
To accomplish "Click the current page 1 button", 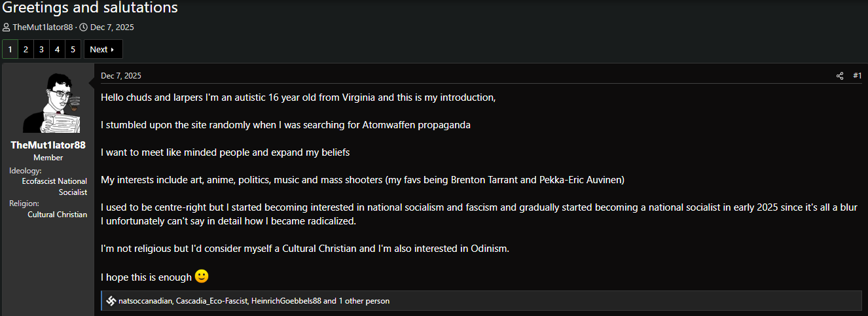I will [10, 50].
